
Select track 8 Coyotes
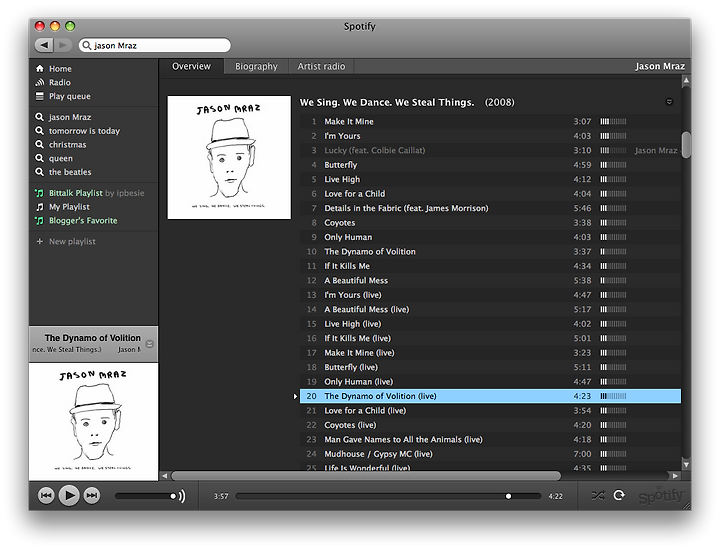[490, 223]
